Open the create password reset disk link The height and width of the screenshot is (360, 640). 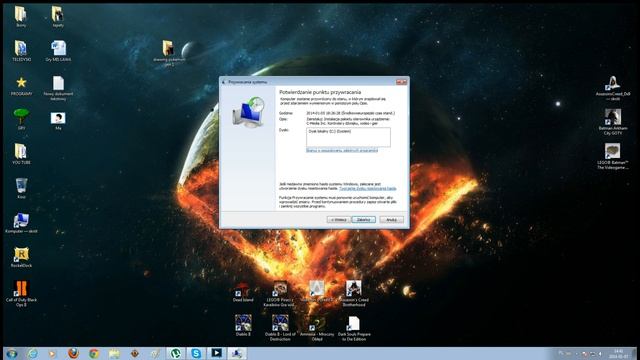[x=367, y=189]
